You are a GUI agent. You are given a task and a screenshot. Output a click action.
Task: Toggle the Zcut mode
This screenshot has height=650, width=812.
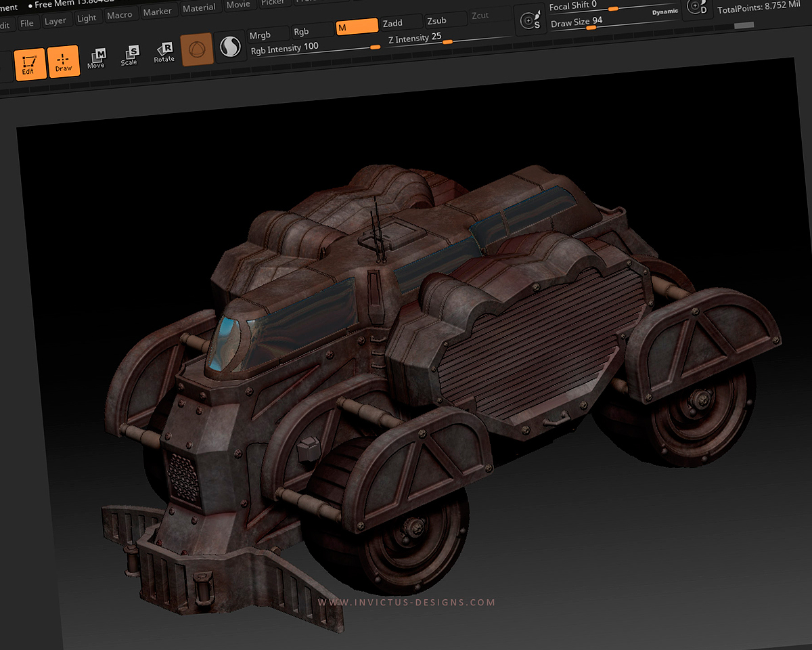click(490, 15)
